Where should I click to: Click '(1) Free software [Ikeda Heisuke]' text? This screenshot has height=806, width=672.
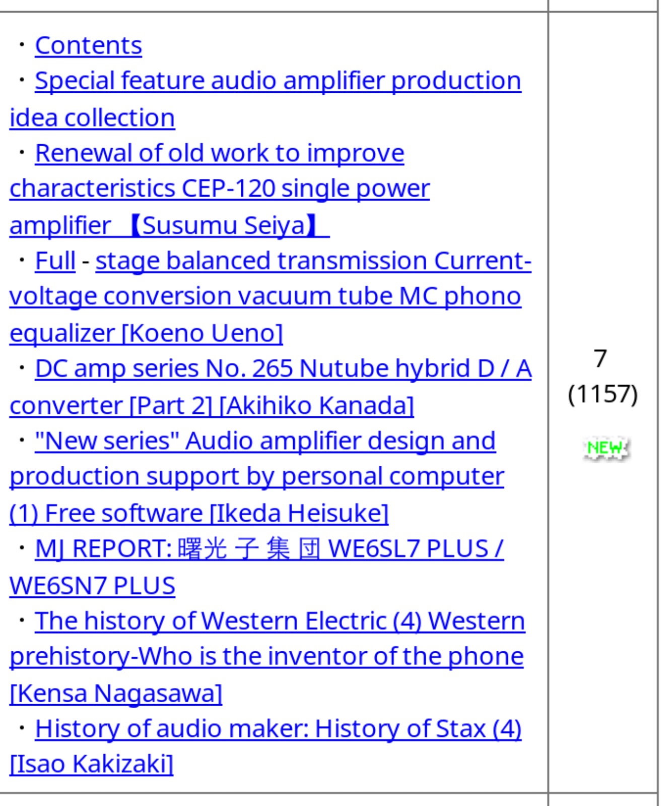click(199, 514)
